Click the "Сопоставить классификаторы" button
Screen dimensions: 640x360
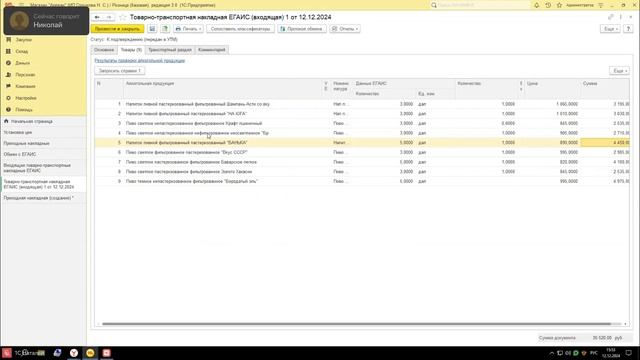[240, 29]
